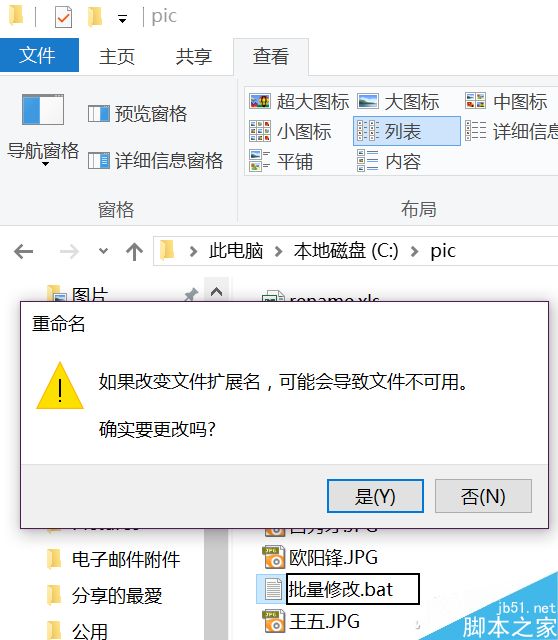Toggle the Preview pane (预览窗格)
The height and width of the screenshot is (640, 558).
pyautogui.click(x=138, y=113)
